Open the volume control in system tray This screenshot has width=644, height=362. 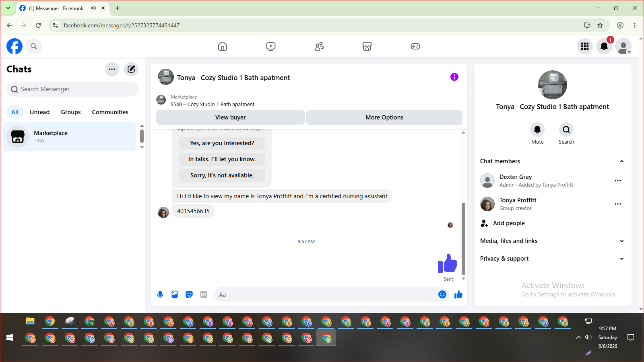tap(588, 337)
